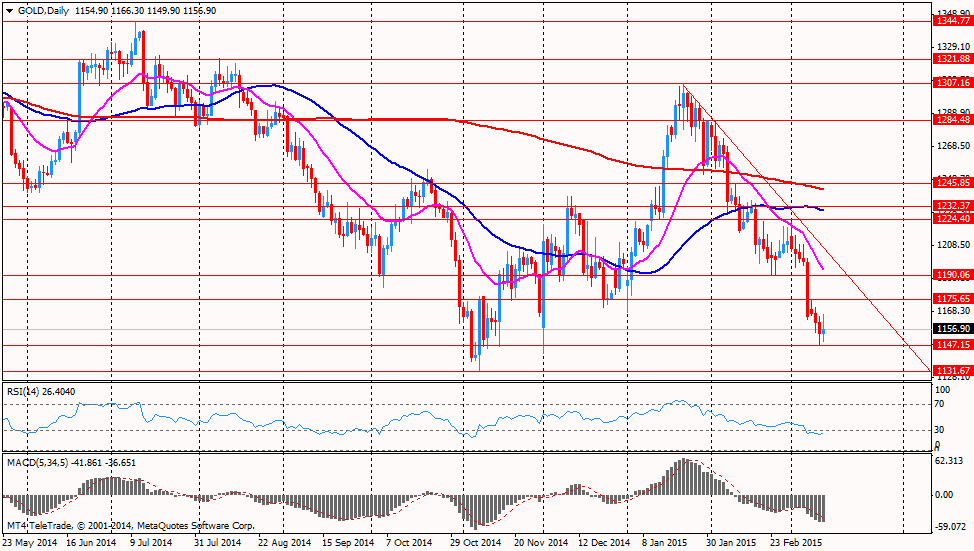Click the RSI(14) indicator label
Viewport: 974px width, 551px height.
(25, 392)
